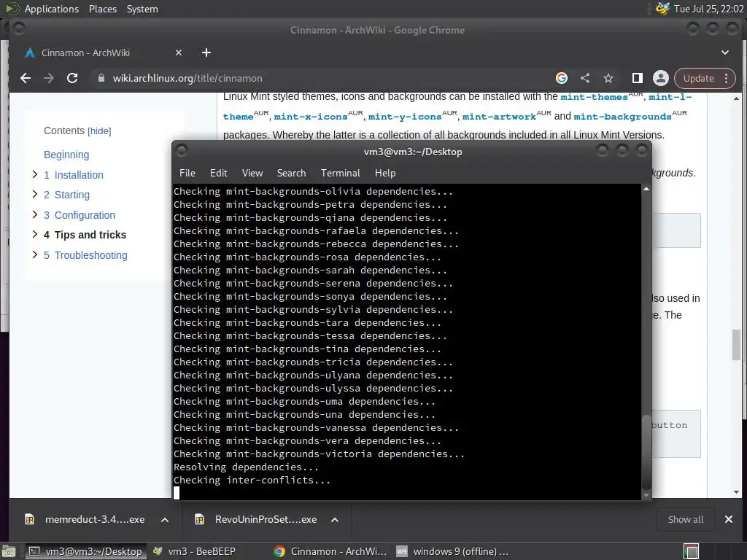The image size is (747, 560).
Task: Open the terminal View menu
Action: pyautogui.click(x=252, y=174)
